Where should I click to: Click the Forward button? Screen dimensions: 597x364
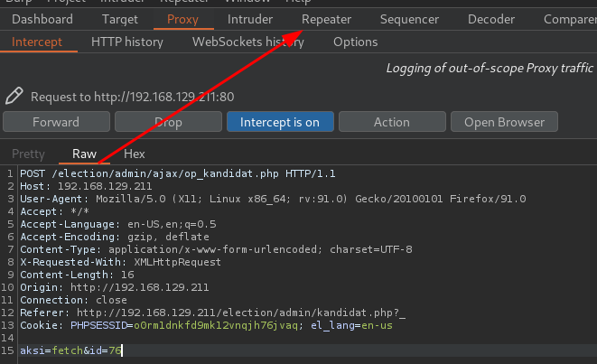pyautogui.click(x=56, y=122)
